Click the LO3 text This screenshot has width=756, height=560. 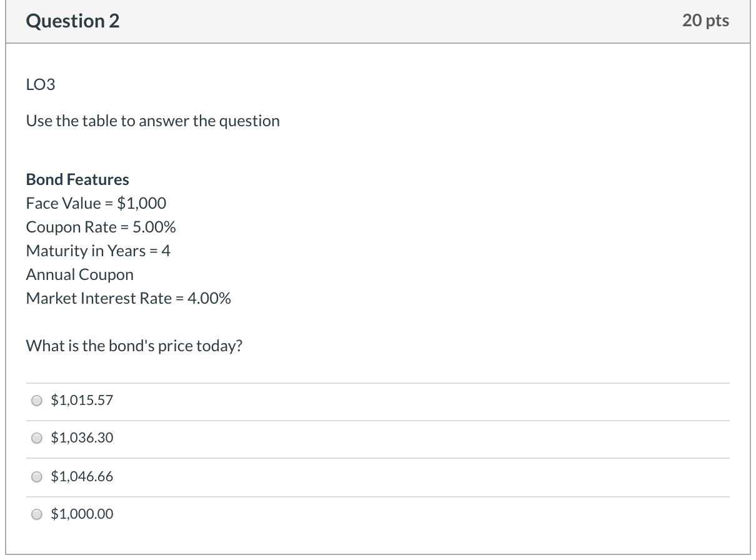[40, 84]
